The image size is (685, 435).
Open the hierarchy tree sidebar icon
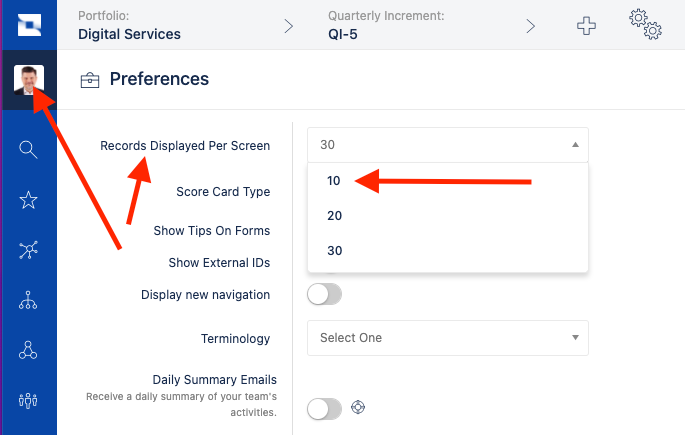(x=28, y=300)
